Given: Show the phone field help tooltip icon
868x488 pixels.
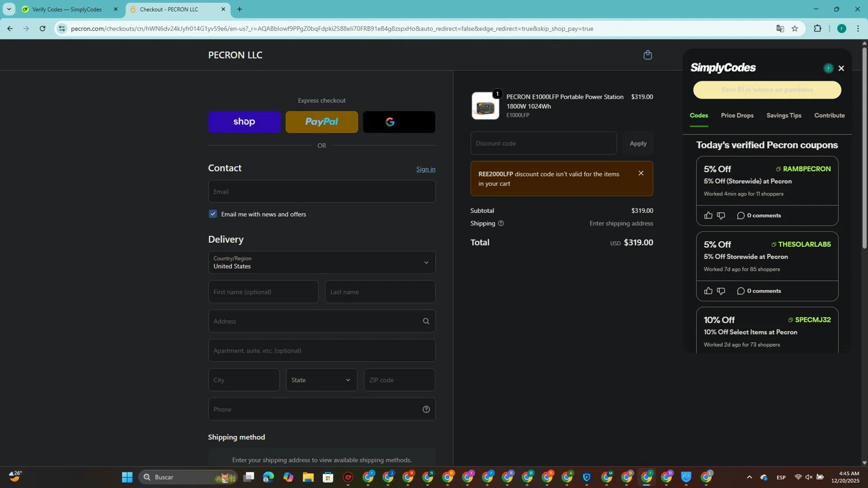Looking at the screenshot, I should coord(426,409).
